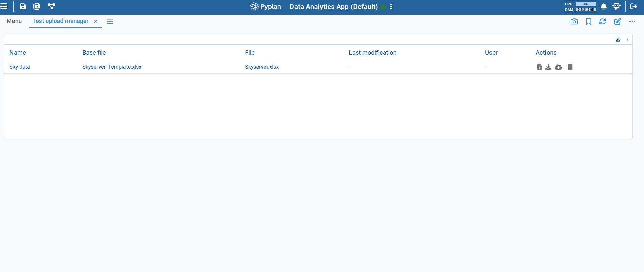The image size is (644, 272).
Task: Open the node diagram icon
Action: pyautogui.click(x=51, y=6)
